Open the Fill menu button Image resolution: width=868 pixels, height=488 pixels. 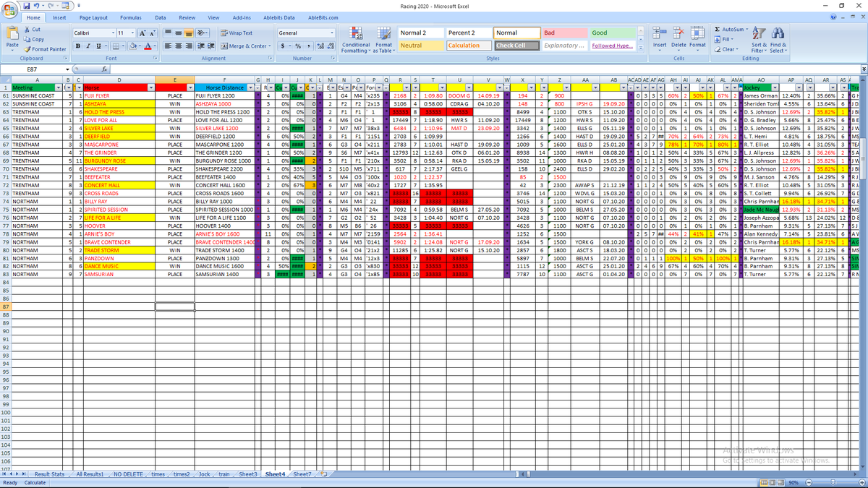coord(723,39)
